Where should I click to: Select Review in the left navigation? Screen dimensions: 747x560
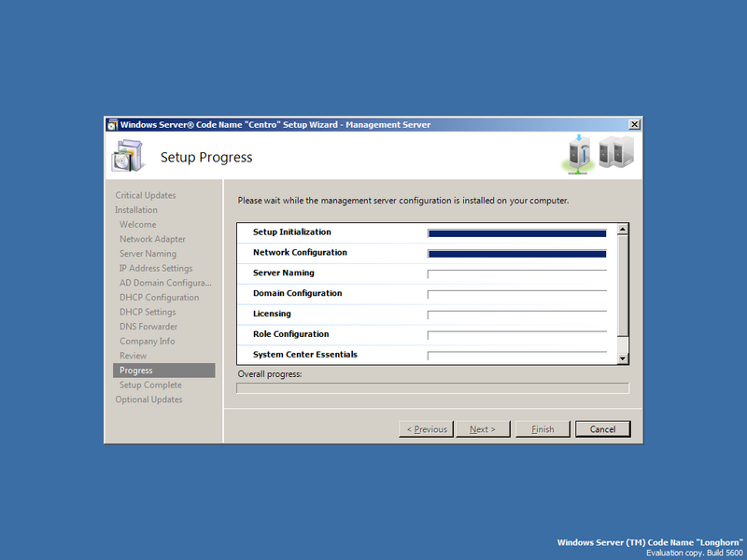[133, 356]
